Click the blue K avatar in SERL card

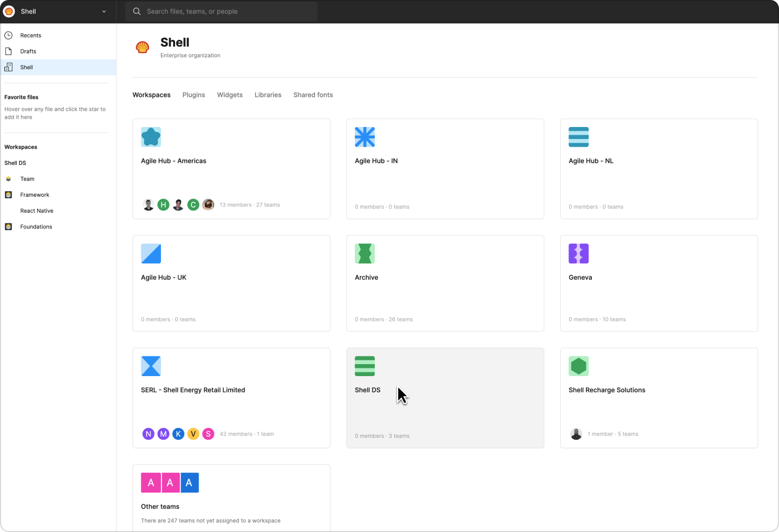pos(178,434)
